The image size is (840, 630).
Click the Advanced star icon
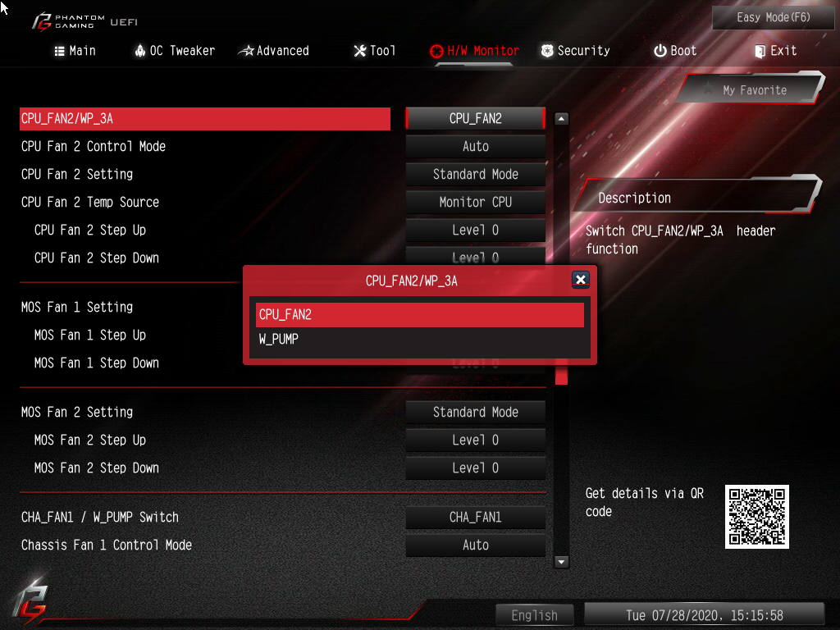(x=246, y=51)
